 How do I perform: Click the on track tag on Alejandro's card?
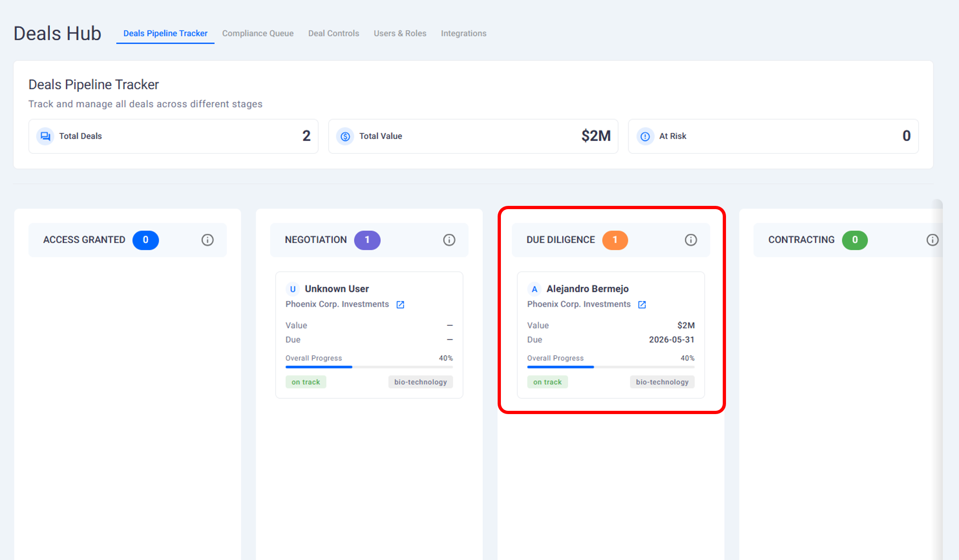point(547,382)
